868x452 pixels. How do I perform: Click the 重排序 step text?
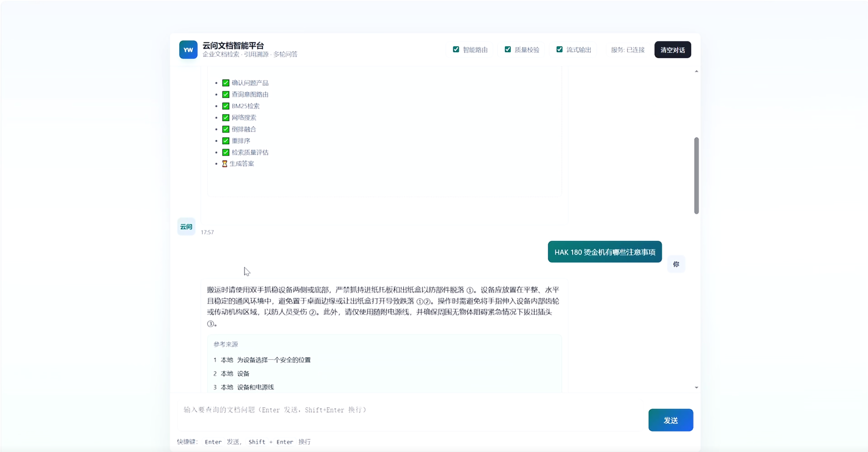241,141
